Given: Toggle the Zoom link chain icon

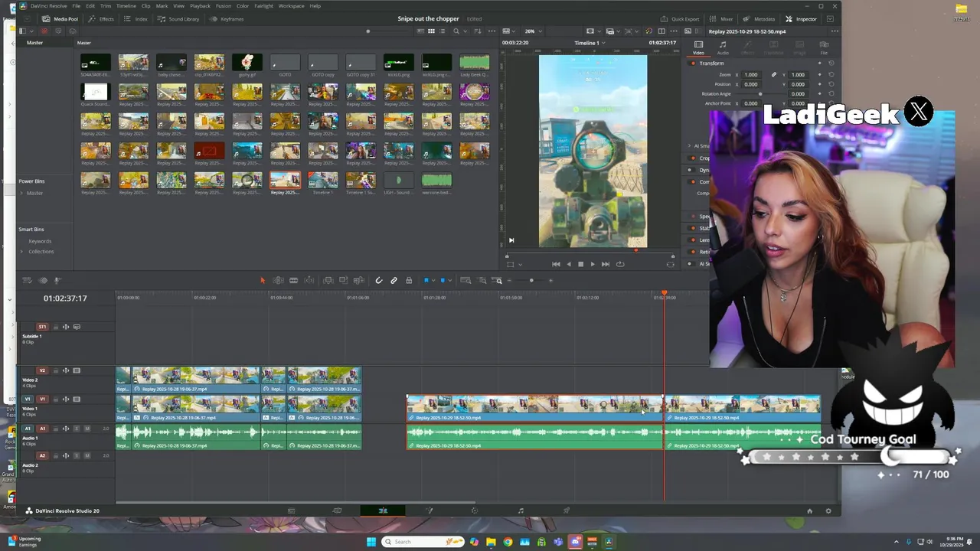Looking at the screenshot, I should [773, 75].
